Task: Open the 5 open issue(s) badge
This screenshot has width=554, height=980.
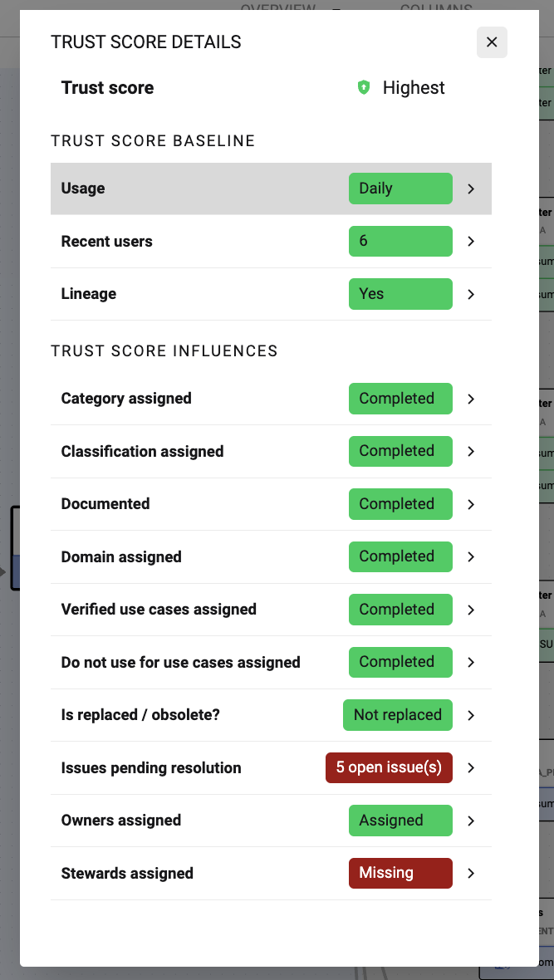Action: click(389, 767)
